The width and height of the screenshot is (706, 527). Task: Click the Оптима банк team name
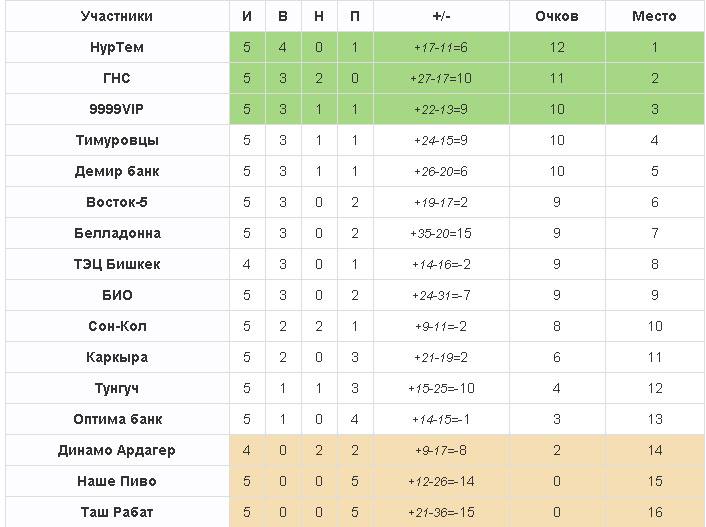tap(117, 419)
